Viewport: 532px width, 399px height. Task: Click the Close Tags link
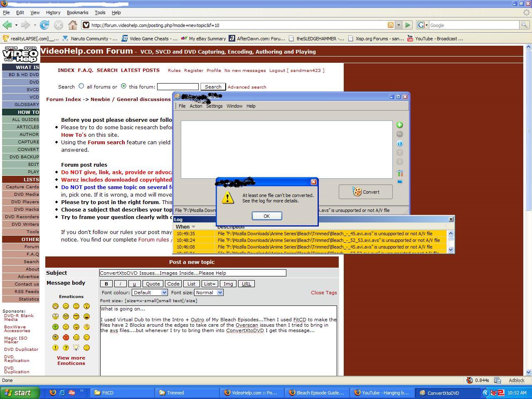[x=324, y=293]
